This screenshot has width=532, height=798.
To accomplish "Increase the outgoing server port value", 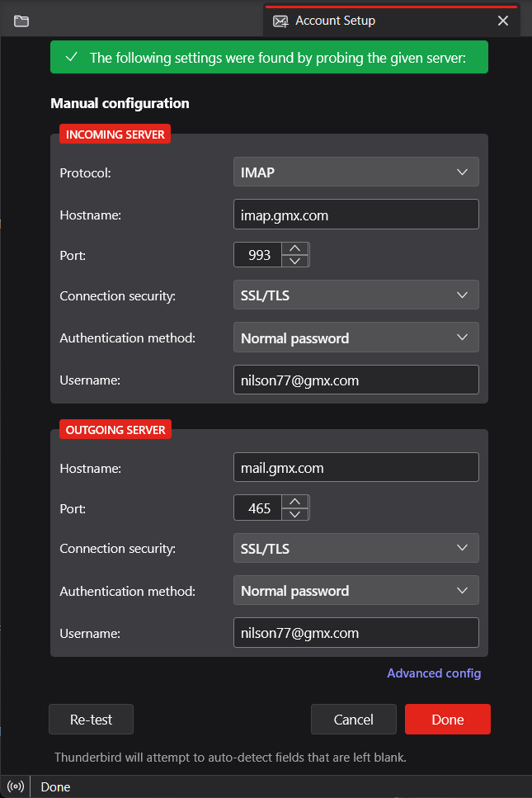I will (x=295, y=501).
